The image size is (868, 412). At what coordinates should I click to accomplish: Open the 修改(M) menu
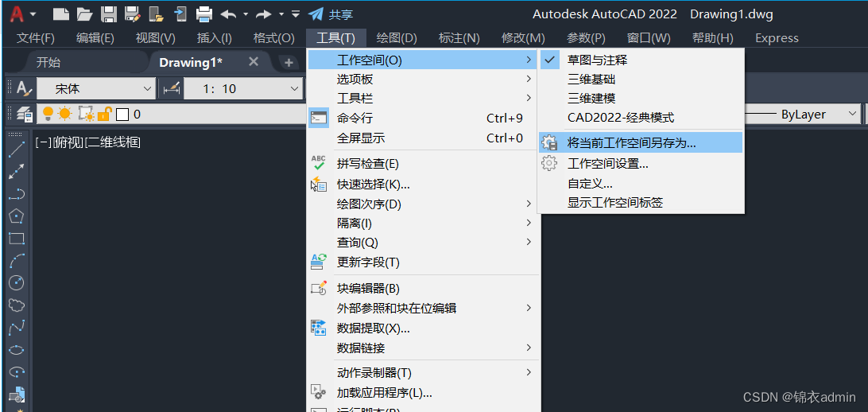point(523,38)
